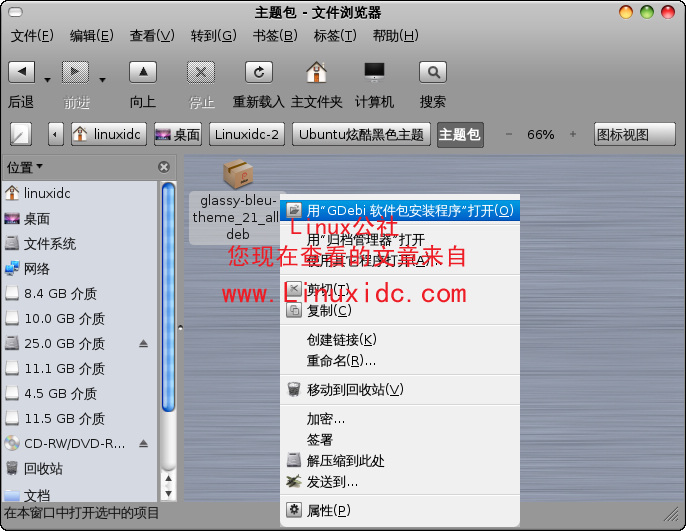Select the glassy-bleu-theme deb package icon
Screen dimensions: 686x531
(238, 174)
